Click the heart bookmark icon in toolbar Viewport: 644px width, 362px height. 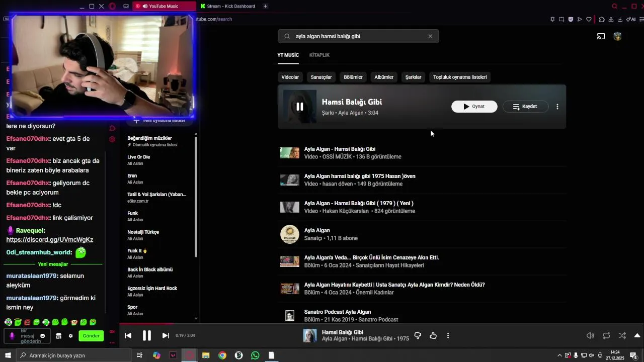(589, 19)
